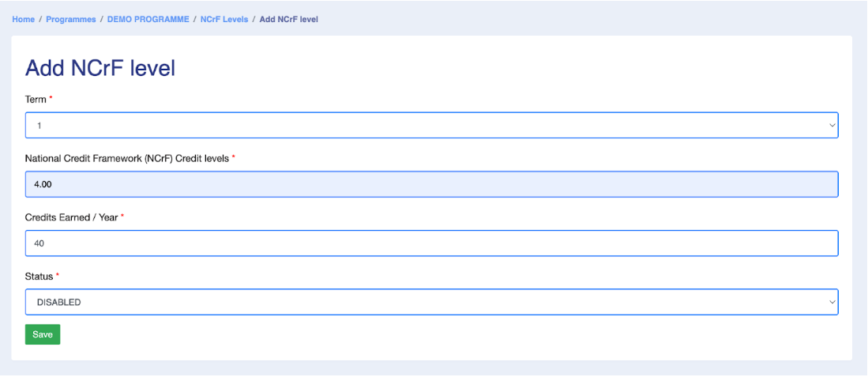Go to Programmes in the breadcrumb
Viewport: 868px width, 377px height.
[71, 19]
